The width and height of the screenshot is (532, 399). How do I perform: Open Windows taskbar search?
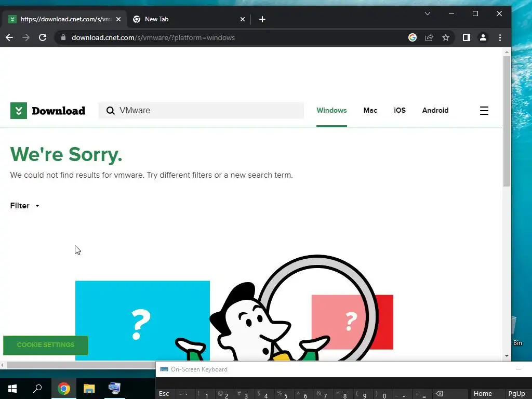pos(37,389)
